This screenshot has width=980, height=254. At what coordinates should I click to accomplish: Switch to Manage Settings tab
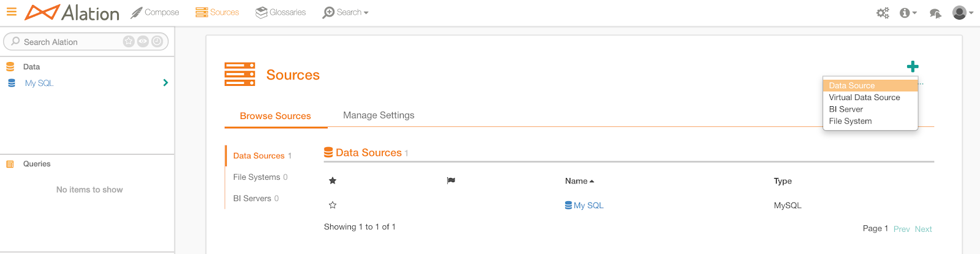click(x=379, y=115)
